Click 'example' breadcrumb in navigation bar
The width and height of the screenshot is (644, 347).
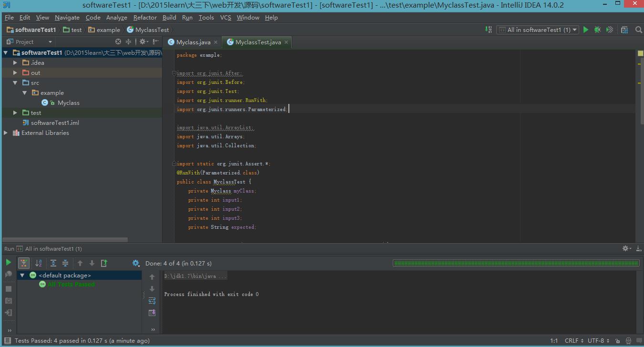[x=104, y=30]
